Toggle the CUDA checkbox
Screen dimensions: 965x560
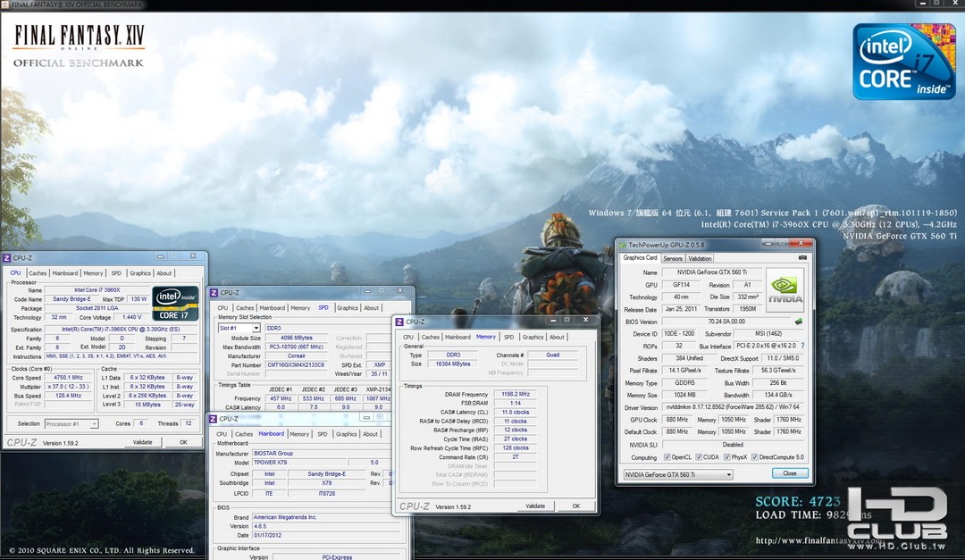pos(698,457)
